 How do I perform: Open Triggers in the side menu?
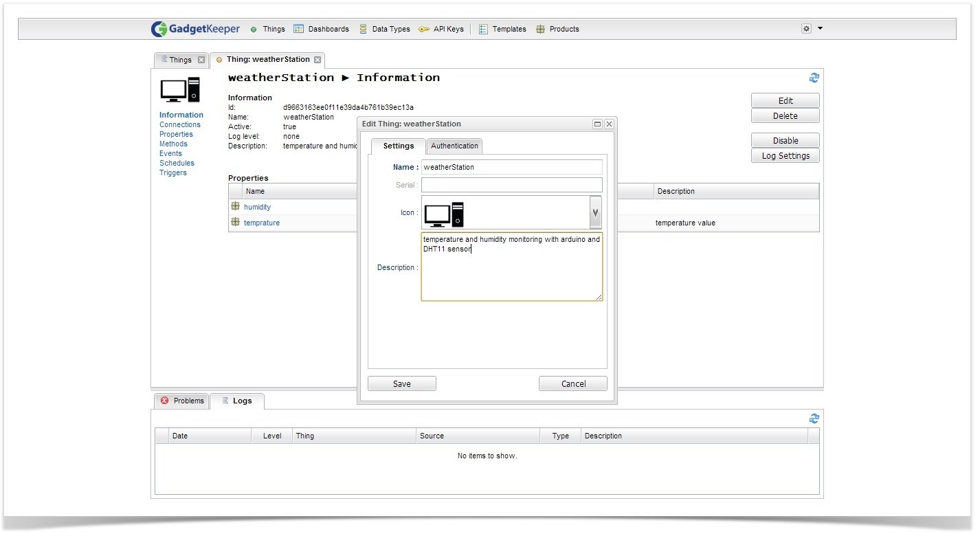(173, 172)
